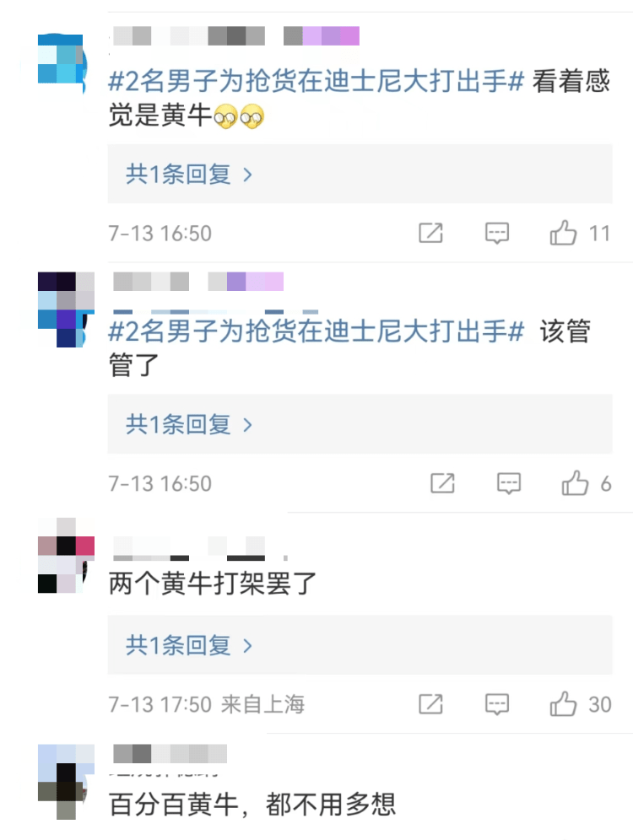Tap the share icon on the 看着感觉是黄牛 comment

tap(430, 233)
